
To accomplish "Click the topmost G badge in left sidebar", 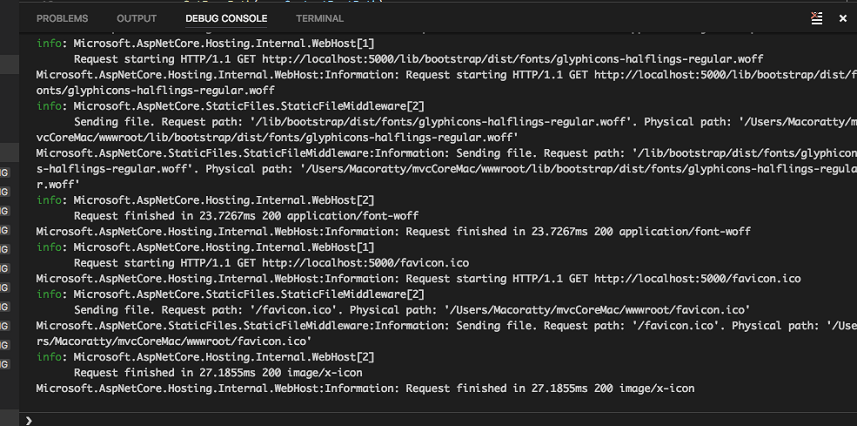I will (x=4, y=173).
